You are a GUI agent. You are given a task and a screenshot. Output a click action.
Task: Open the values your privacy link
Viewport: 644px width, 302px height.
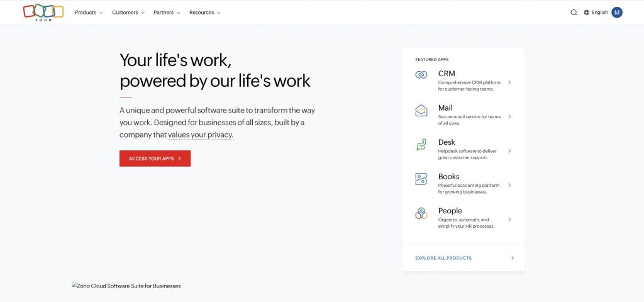201,135
